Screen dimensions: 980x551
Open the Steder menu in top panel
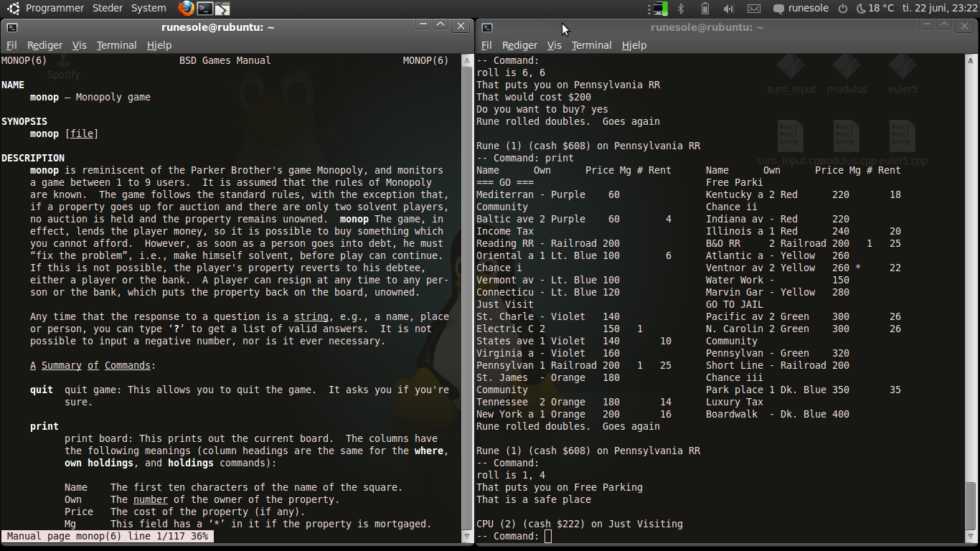point(108,8)
